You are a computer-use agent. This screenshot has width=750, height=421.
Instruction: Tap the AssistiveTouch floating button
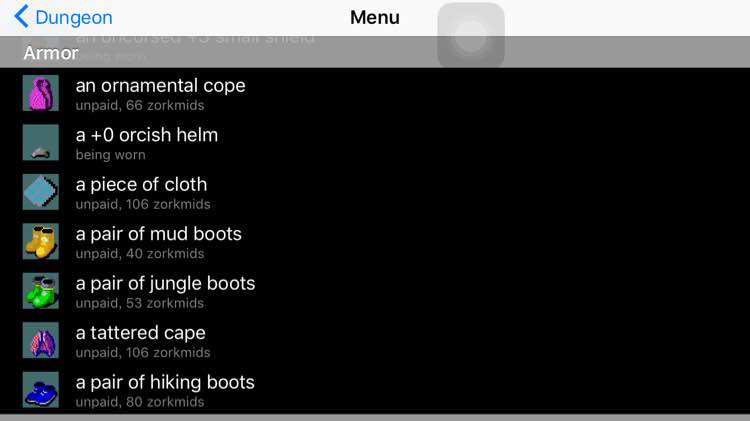click(471, 36)
